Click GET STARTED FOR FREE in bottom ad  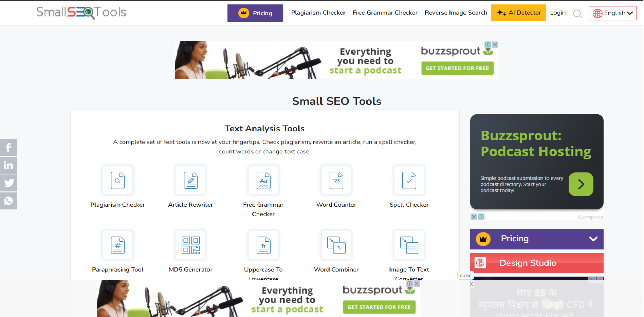point(379,307)
